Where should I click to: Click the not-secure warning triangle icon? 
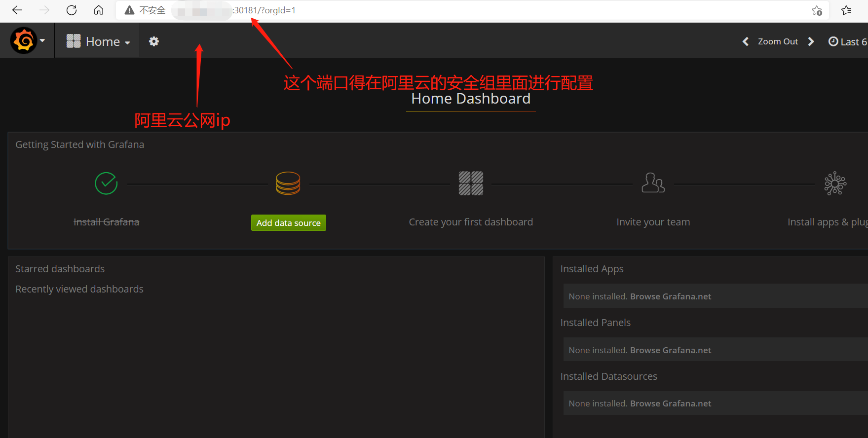click(x=129, y=10)
